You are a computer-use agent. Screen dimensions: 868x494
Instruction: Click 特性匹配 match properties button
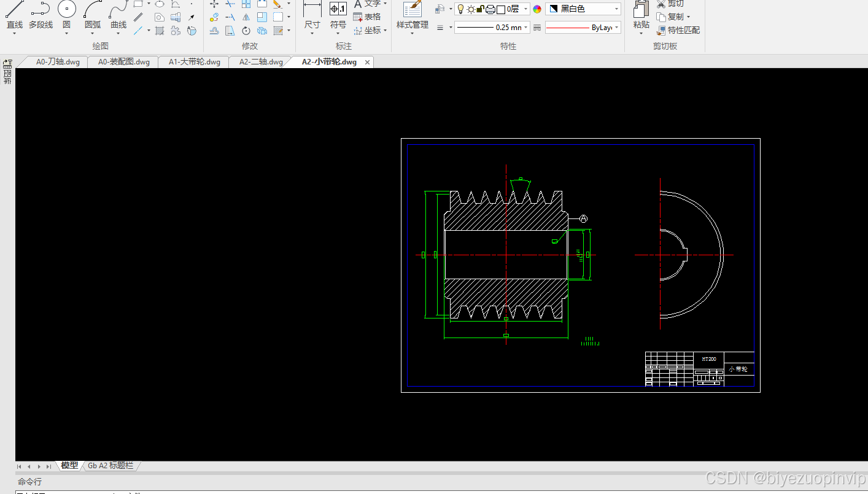click(x=678, y=30)
